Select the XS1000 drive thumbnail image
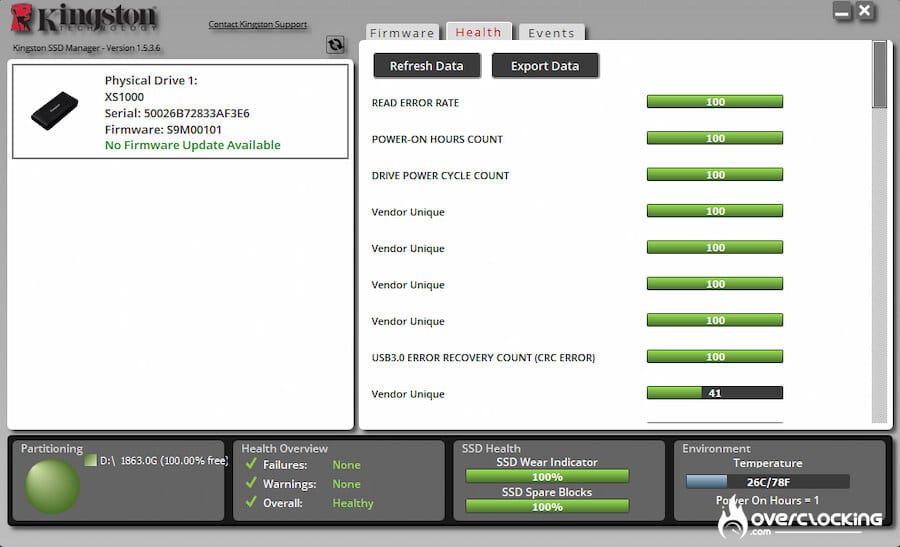 pyautogui.click(x=55, y=110)
